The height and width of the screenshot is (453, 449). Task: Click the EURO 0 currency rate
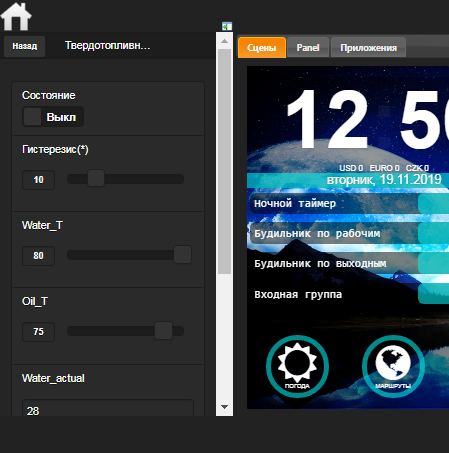point(384,168)
